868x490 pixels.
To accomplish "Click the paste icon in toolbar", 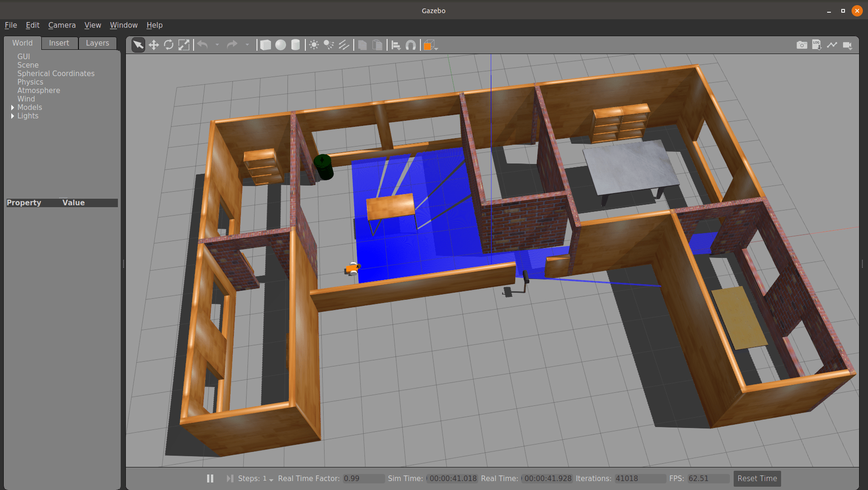I will point(377,45).
